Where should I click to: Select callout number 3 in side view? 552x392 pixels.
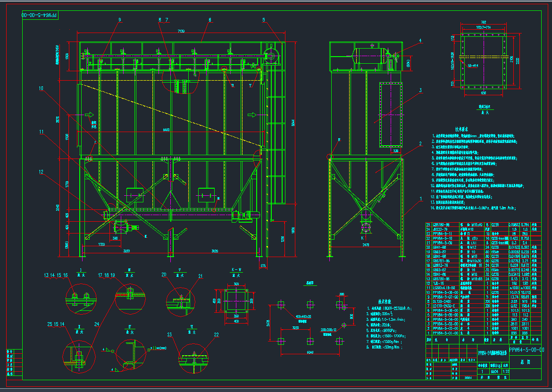pos(420,90)
